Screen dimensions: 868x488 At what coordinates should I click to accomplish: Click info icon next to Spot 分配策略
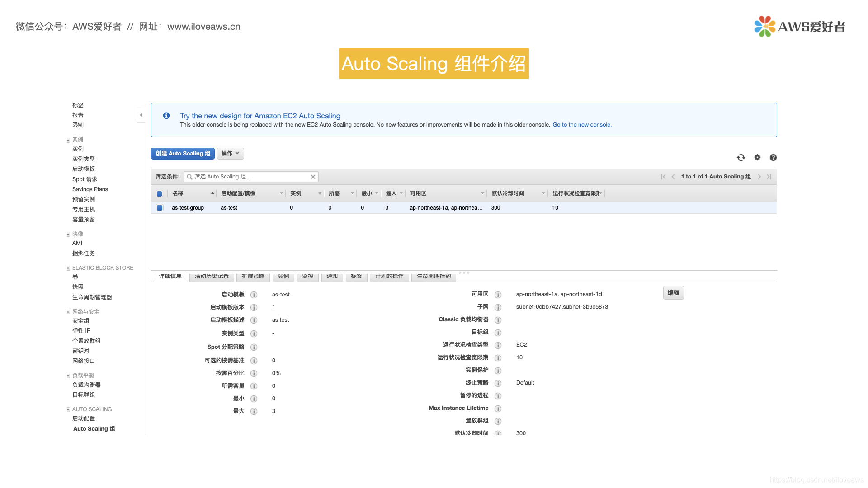pyautogui.click(x=254, y=347)
